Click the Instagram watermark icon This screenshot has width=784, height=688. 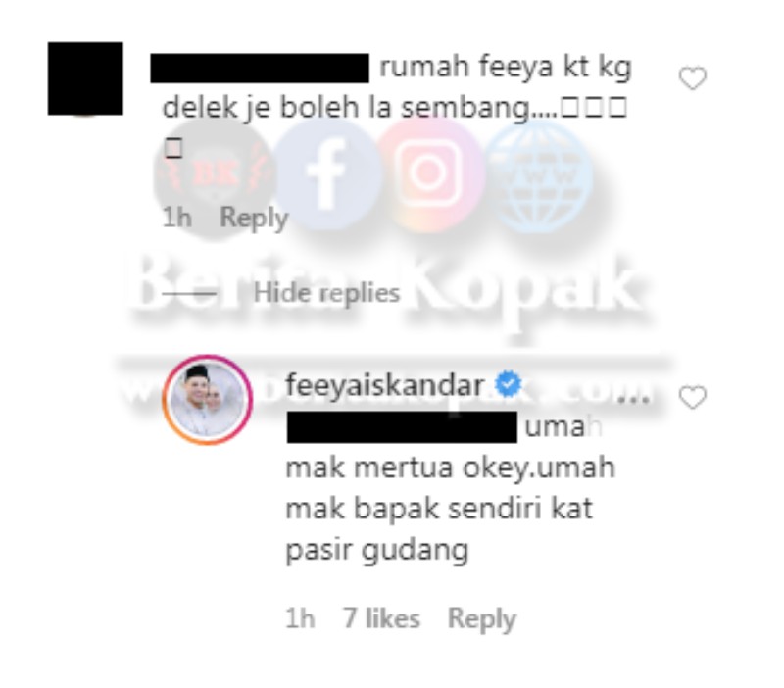[x=429, y=173]
